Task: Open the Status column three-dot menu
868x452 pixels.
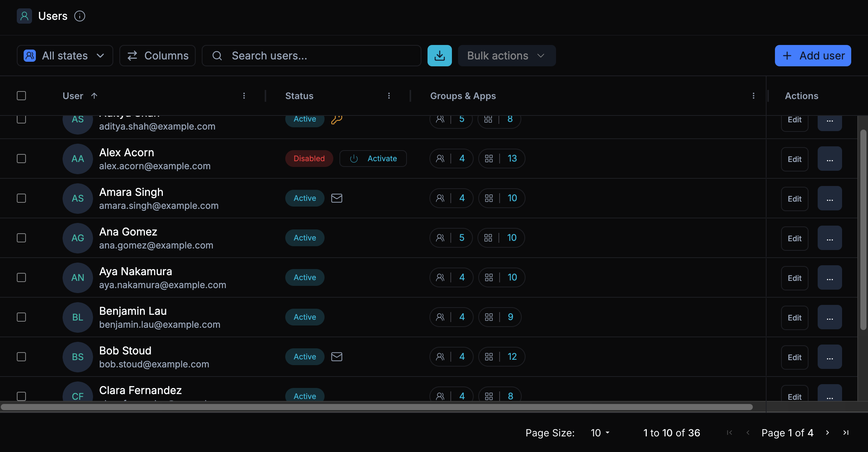Action: (389, 96)
